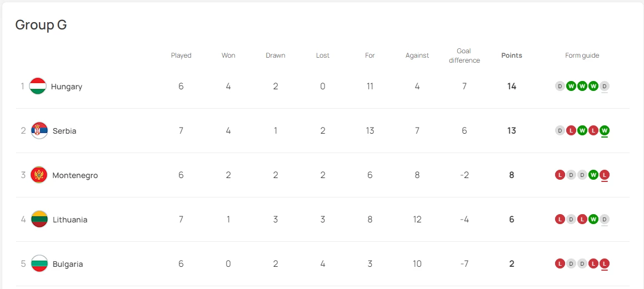Click the Goal difference column header
The height and width of the screenshot is (289, 644).
pyautogui.click(x=464, y=56)
